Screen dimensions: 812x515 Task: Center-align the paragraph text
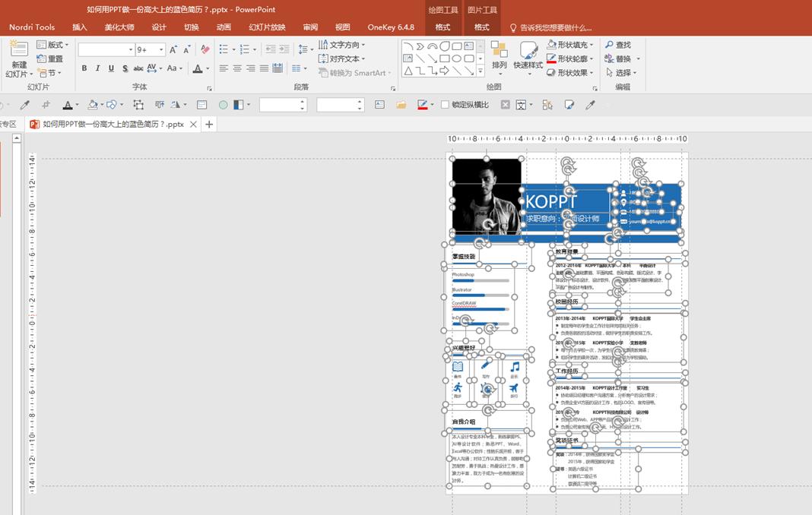point(237,68)
